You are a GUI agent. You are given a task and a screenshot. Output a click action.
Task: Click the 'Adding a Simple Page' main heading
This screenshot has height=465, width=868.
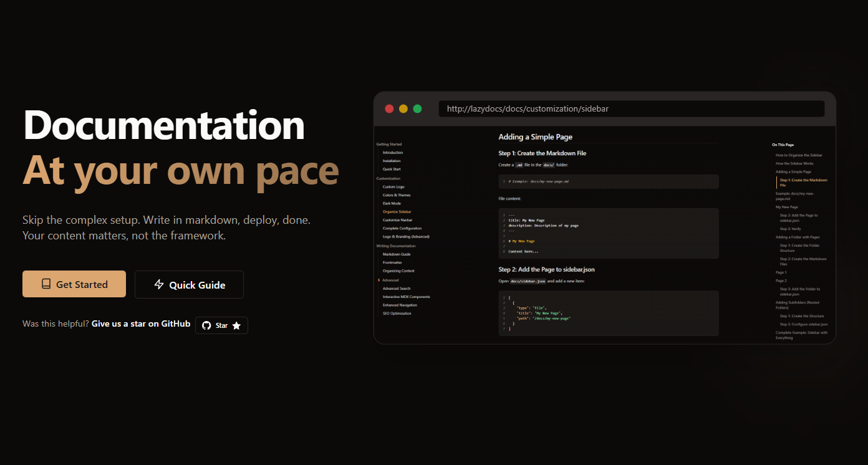pyautogui.click(x=535, y=137)
